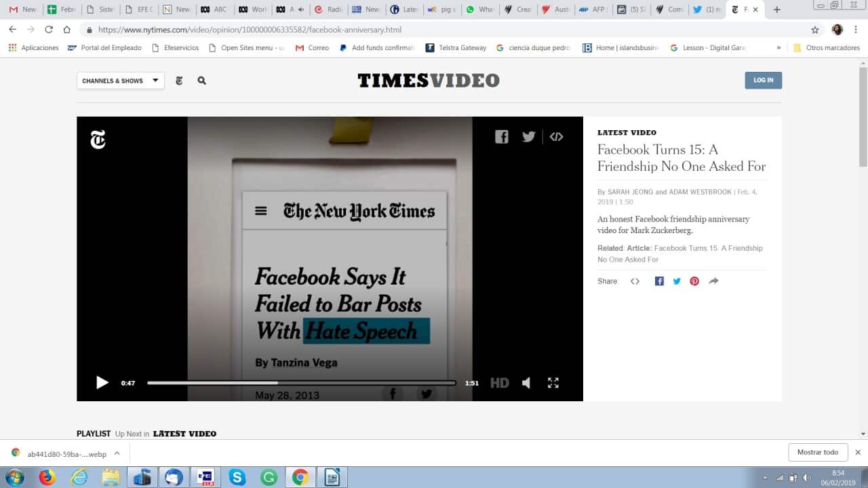The width and height of the screenshot is (868, 488).
Task: Open download item options arrow
Action: click(x=117, y=453)
